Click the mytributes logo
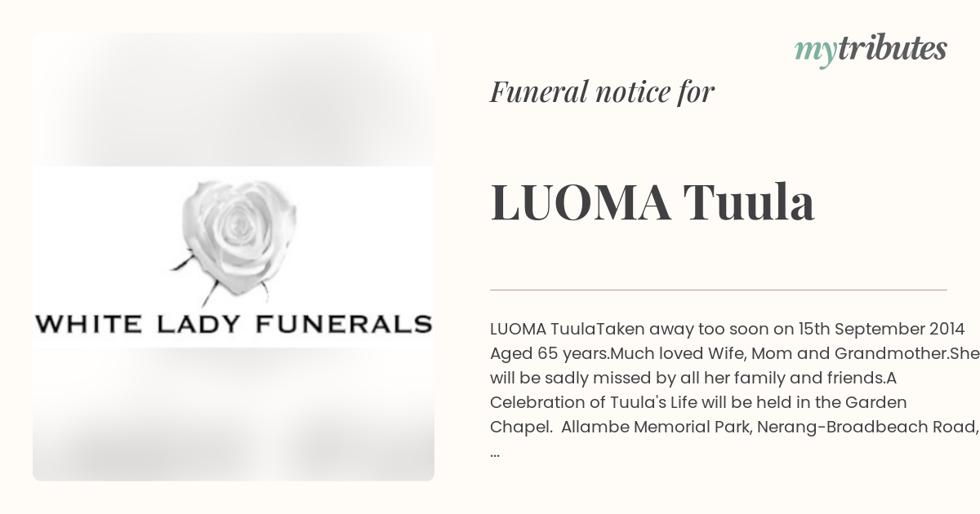Image resolution: width=980 pixels, height=514 pixels. click(x=871, y=49)
